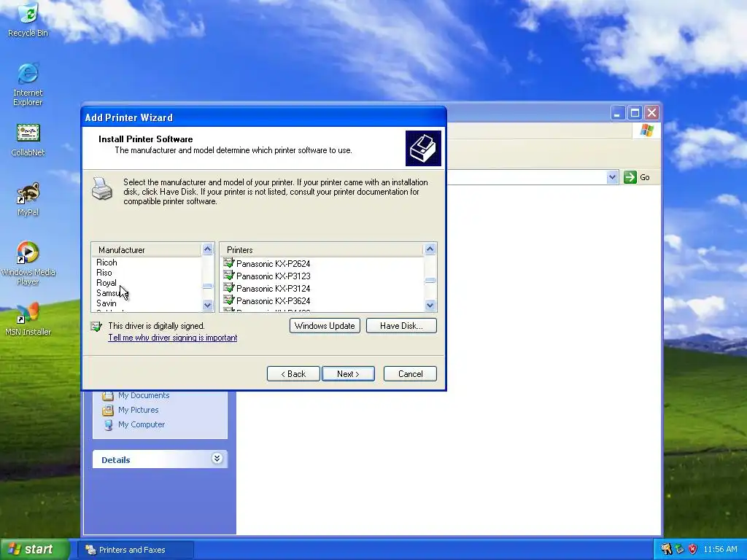This screenshot has width=747, height=560.
Task: Open My Computer link in sidebar
Action: pos(142,424)
